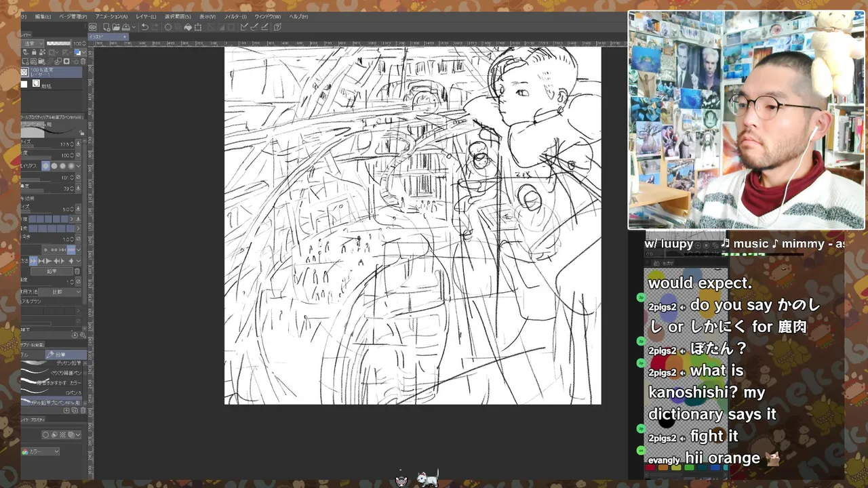Toggle the border effect circle icon
Screen dimensions: 868x488
(x=46, y=434)
